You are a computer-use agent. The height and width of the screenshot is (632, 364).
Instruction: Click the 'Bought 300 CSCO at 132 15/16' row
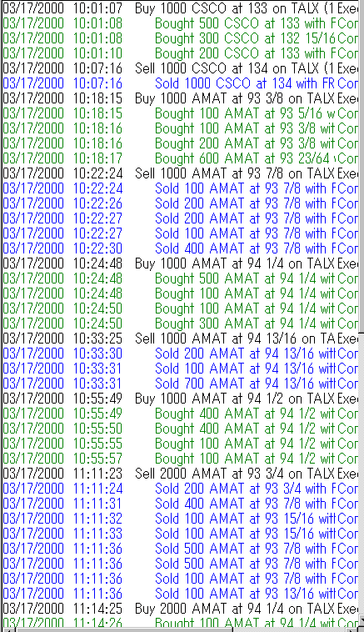(180, 38)
